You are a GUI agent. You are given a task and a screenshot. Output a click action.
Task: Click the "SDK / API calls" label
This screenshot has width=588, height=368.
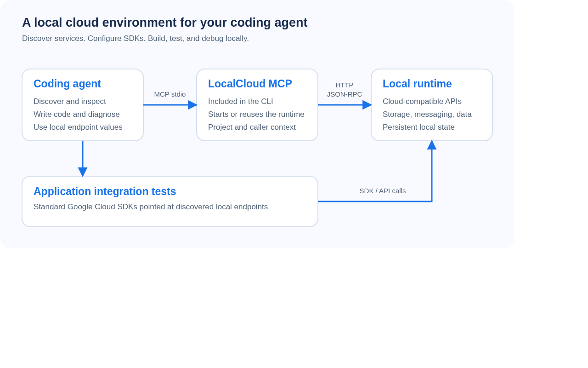(383, 191)
